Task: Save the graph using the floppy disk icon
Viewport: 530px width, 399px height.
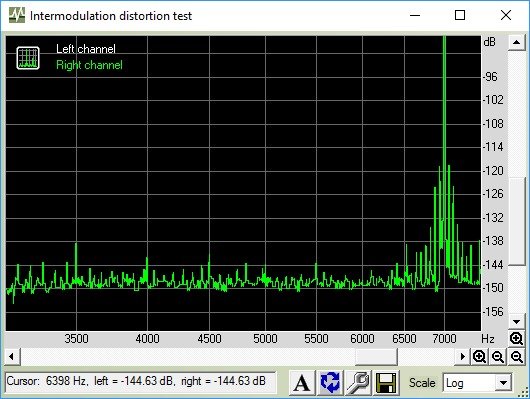Action: 386,383
